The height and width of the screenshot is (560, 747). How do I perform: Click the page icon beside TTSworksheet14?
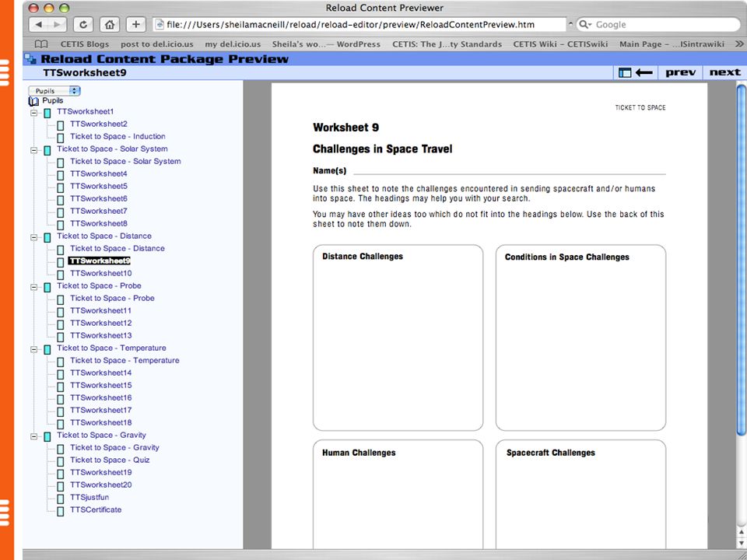(x=61, y=374)
